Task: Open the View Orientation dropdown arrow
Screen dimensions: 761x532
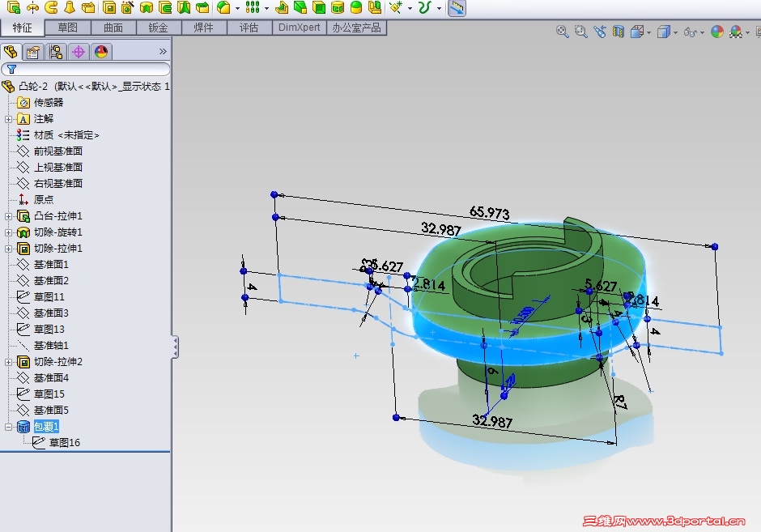Action: pyautogui.click(x=649, y=33)
